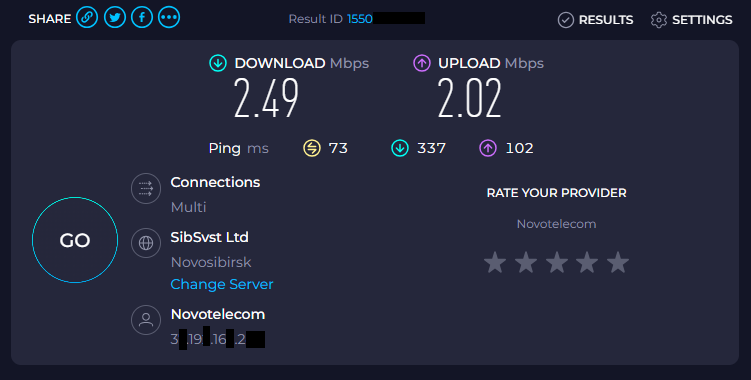Click the Change Server link
751x380 pixels.
tap(222, 284)
